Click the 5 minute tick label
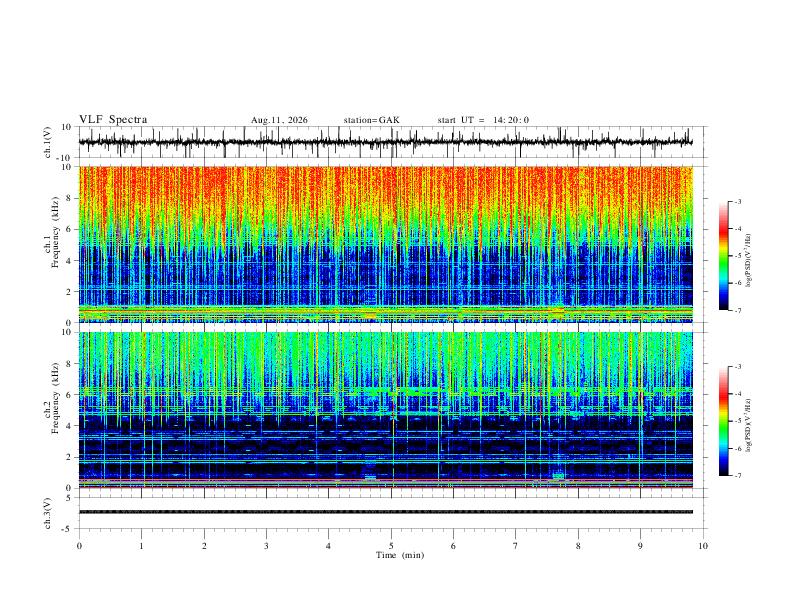792x612 pixels. 391,546
